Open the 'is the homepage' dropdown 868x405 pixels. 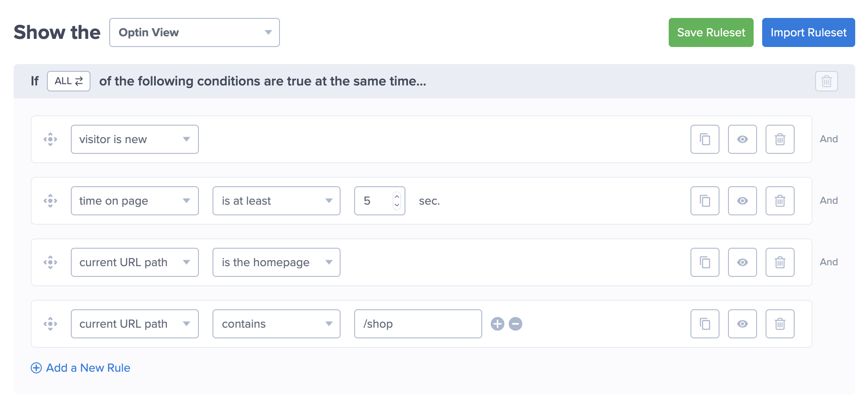tap(276, 262)
